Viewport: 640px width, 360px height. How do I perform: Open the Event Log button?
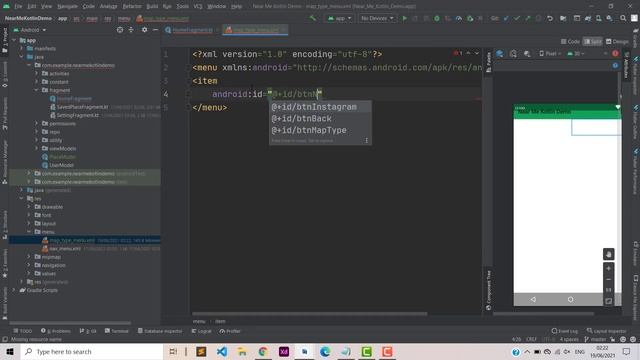[565, 331]
